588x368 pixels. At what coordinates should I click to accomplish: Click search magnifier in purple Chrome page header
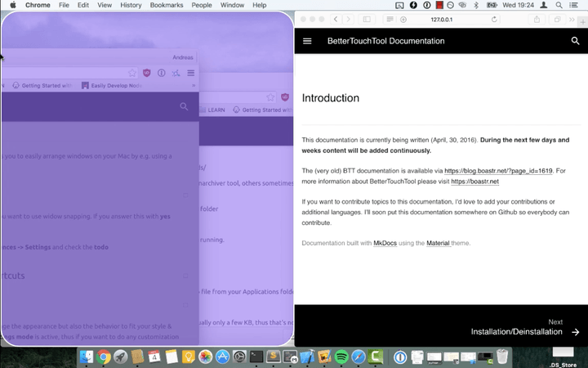pos(184,106)
